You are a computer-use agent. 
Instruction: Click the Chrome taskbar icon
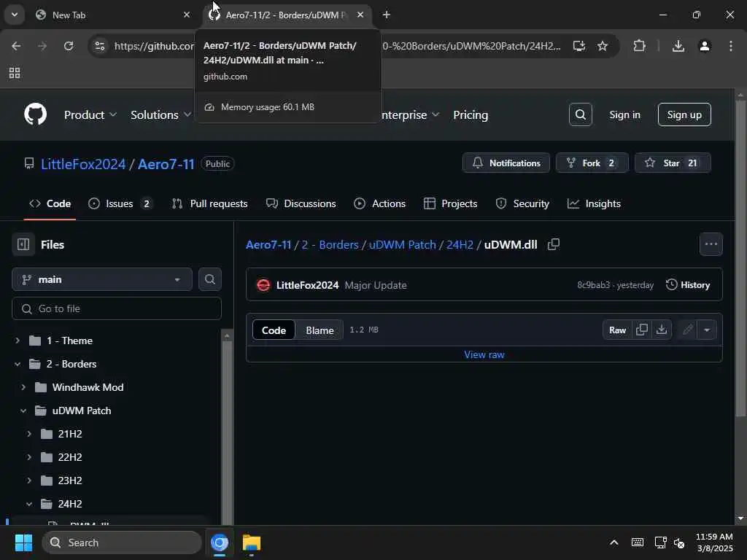click(219, 542)
